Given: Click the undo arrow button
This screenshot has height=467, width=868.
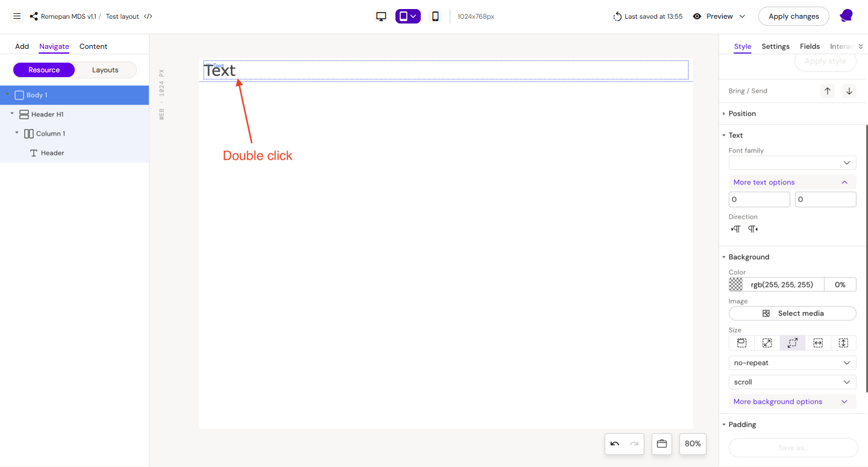Looking at the screenshot, I should click(x=615, y=444).
